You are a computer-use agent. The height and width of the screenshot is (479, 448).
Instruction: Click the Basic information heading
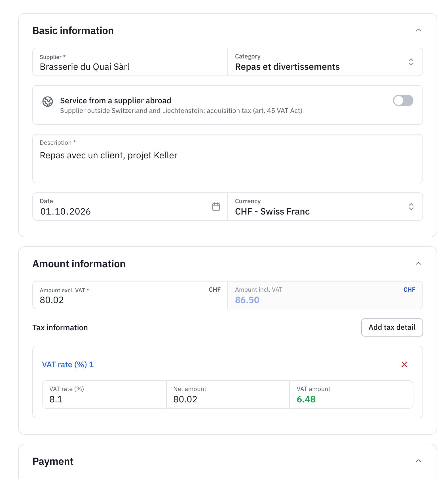pos(73,31)
